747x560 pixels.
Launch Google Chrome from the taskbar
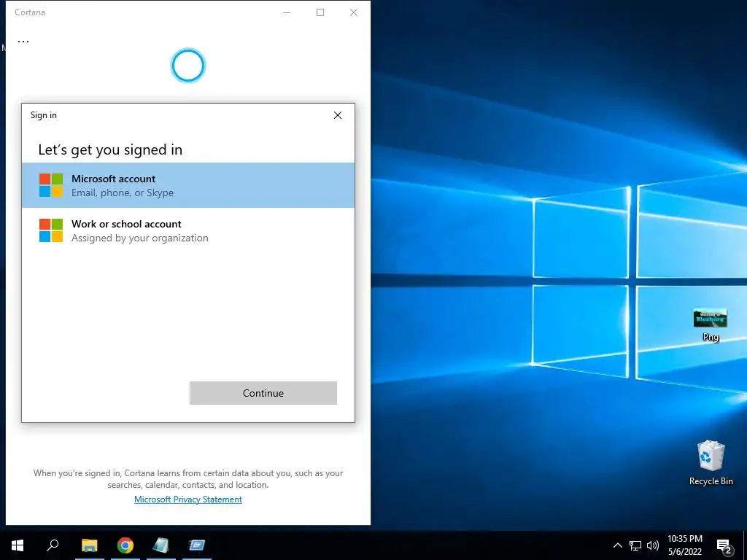(125, 545)
